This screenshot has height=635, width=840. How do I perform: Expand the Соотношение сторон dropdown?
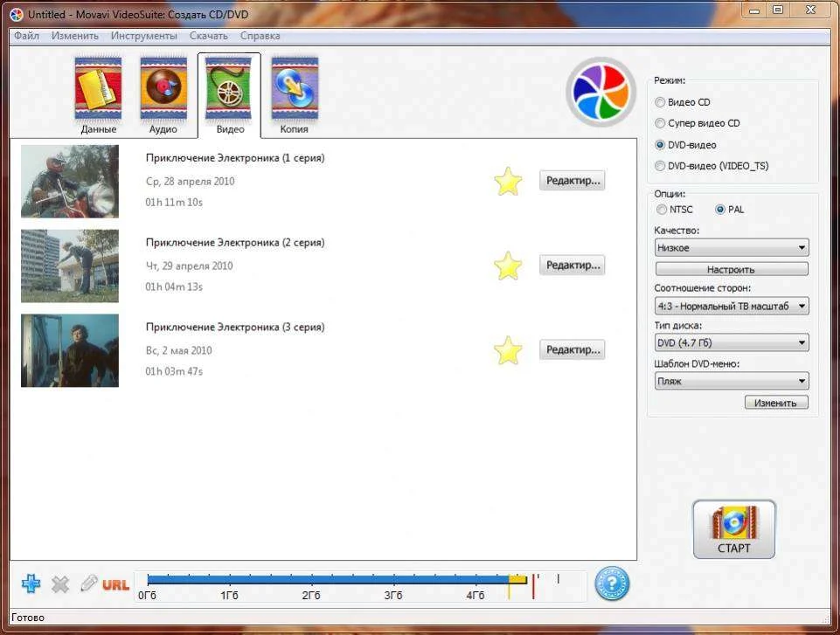click(732, 307)
